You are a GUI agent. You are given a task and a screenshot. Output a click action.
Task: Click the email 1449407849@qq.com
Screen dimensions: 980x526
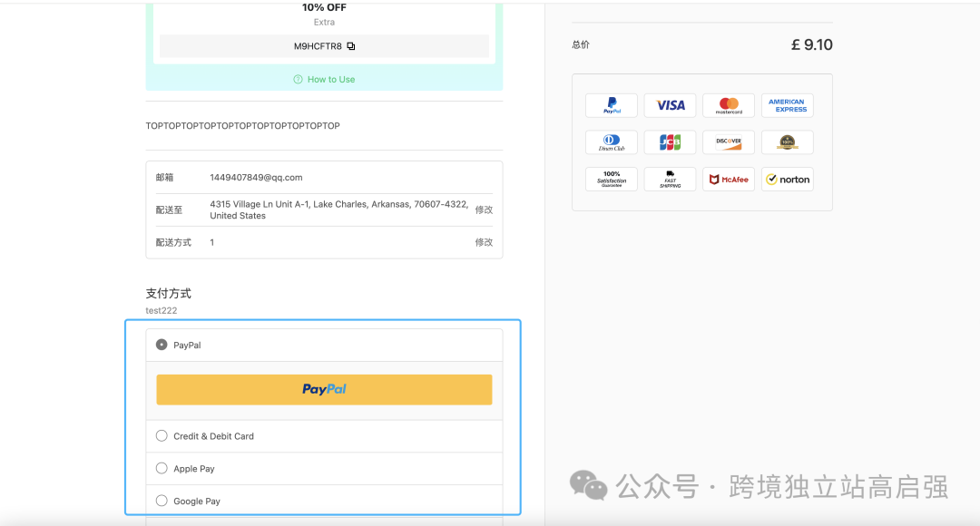(x=256, y=178)
